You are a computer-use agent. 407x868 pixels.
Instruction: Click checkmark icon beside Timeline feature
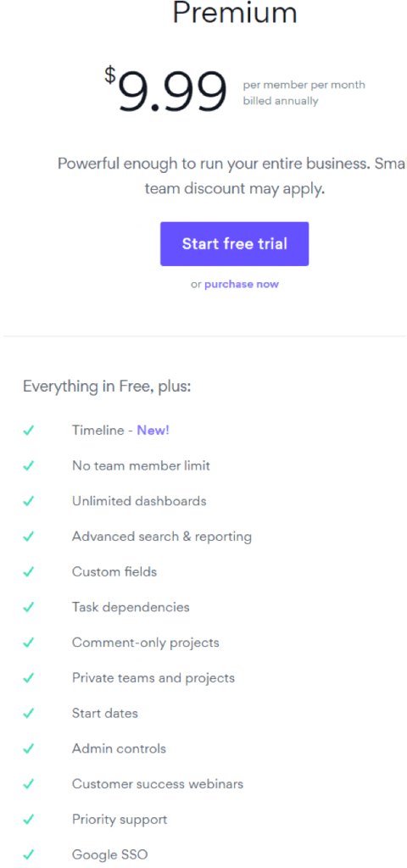29,430
